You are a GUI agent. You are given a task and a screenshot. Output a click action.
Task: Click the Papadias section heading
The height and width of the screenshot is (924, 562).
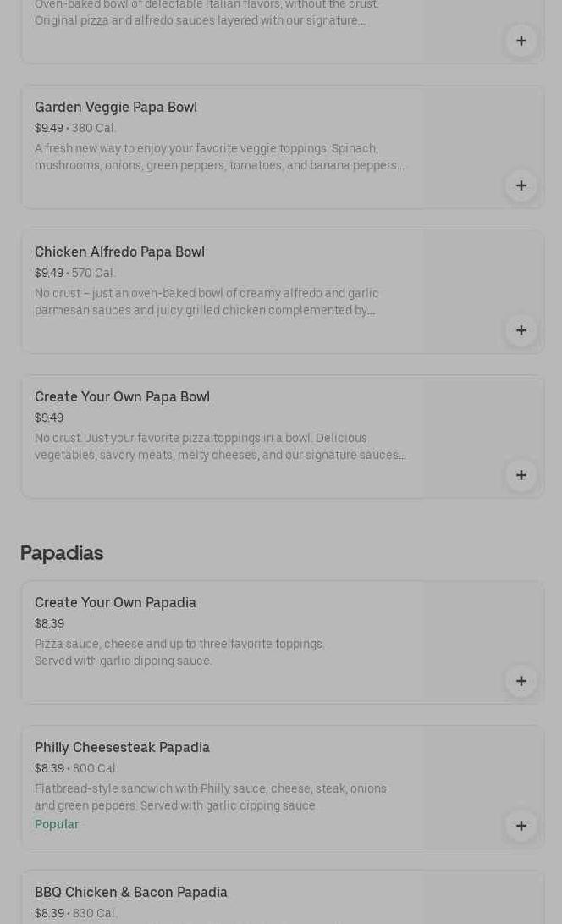[62, 552]
